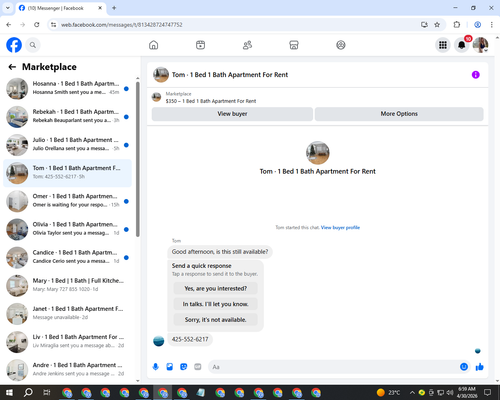Choose a sticker with the sticker icon

184,367
